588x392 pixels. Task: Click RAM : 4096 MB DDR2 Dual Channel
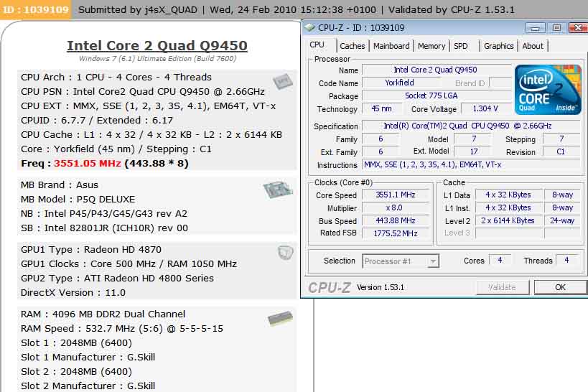pyautogui.click(x=103, y=314)
